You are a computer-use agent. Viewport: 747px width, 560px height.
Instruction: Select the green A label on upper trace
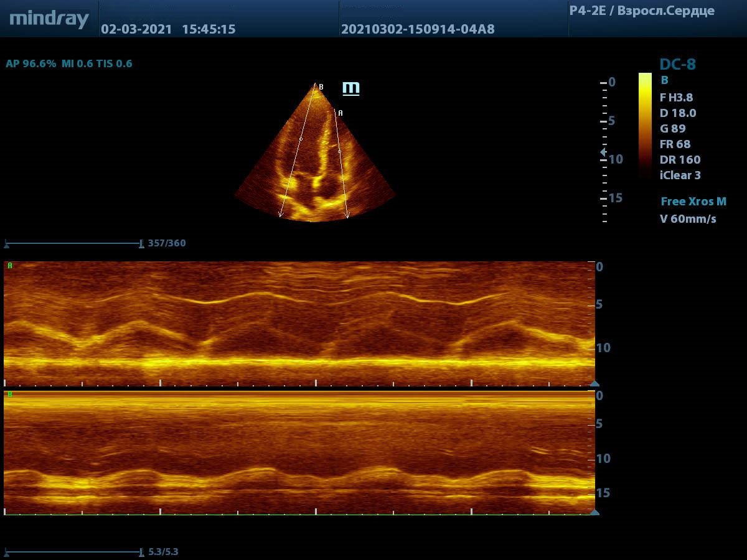point(9,266)
